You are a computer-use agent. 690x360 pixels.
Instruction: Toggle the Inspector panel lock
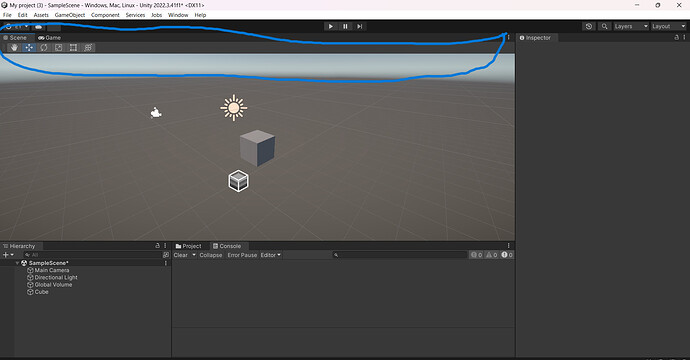click(676, 37)
